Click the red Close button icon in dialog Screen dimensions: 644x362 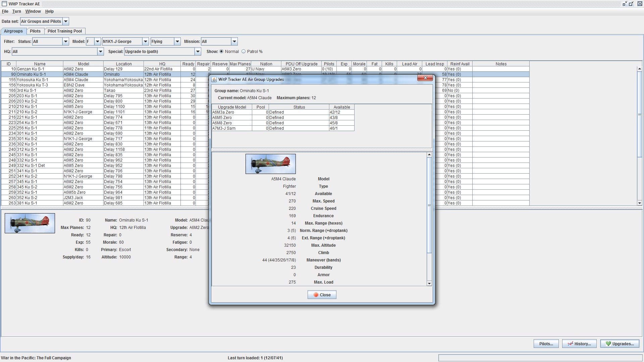[x=316, y=295]
